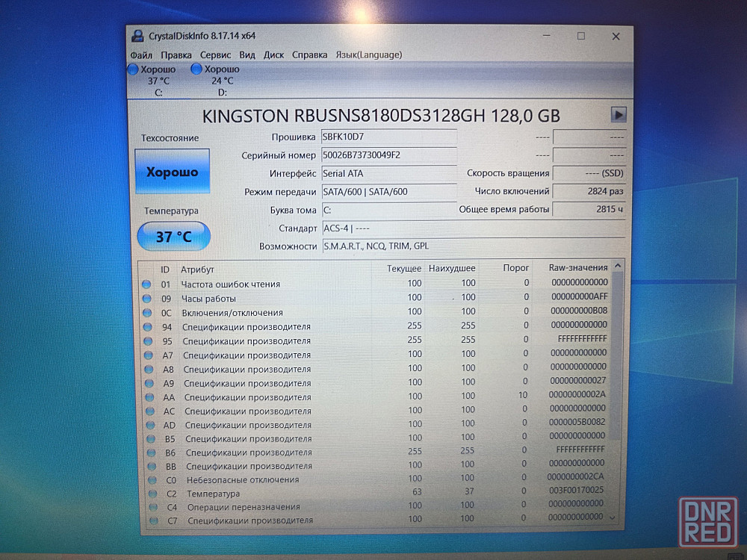
Task: Click the blue status orb for disk C:
Action: pos(133,69)
